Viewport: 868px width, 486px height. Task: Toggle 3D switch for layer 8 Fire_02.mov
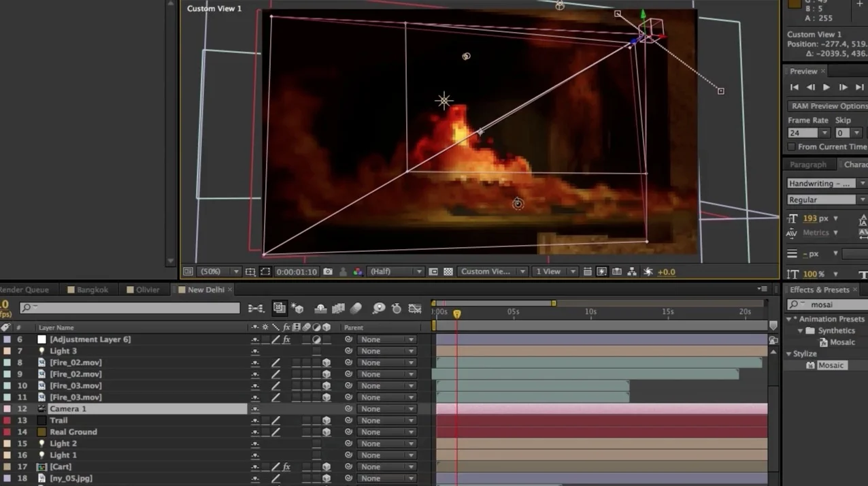click(327, 363)
